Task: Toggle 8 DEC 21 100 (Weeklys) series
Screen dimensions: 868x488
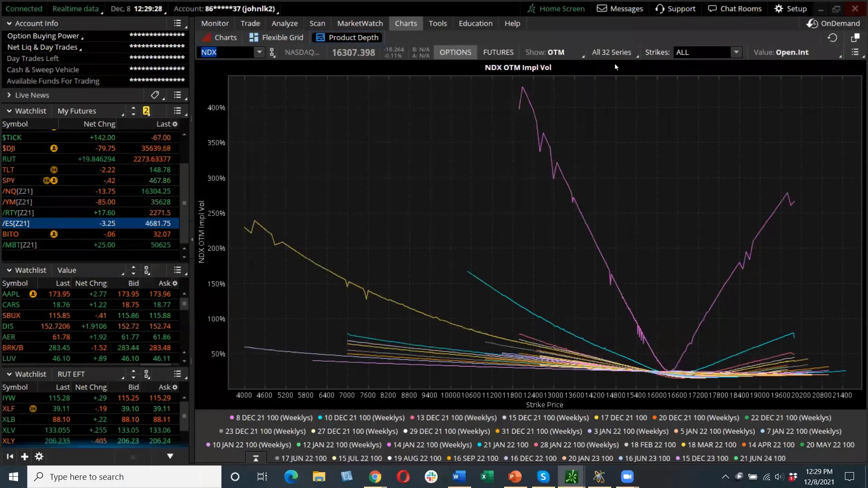Action: 271,418
